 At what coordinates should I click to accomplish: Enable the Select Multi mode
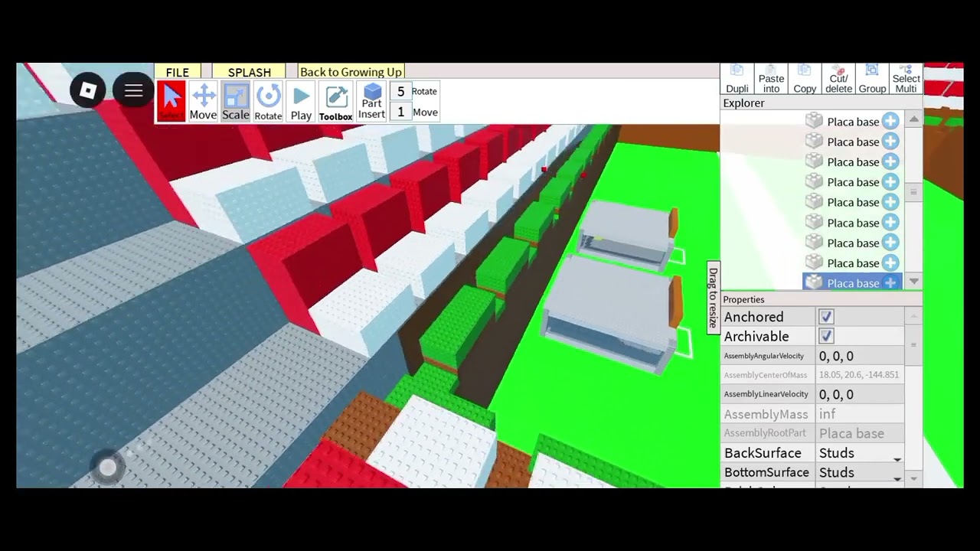tap(906, 80)
